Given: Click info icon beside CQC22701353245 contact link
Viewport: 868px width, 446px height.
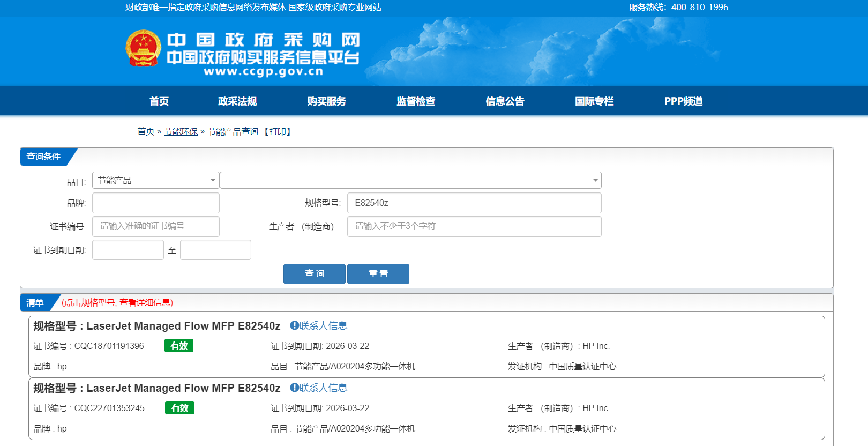Looking at the screenshot, I should [294, 388].
